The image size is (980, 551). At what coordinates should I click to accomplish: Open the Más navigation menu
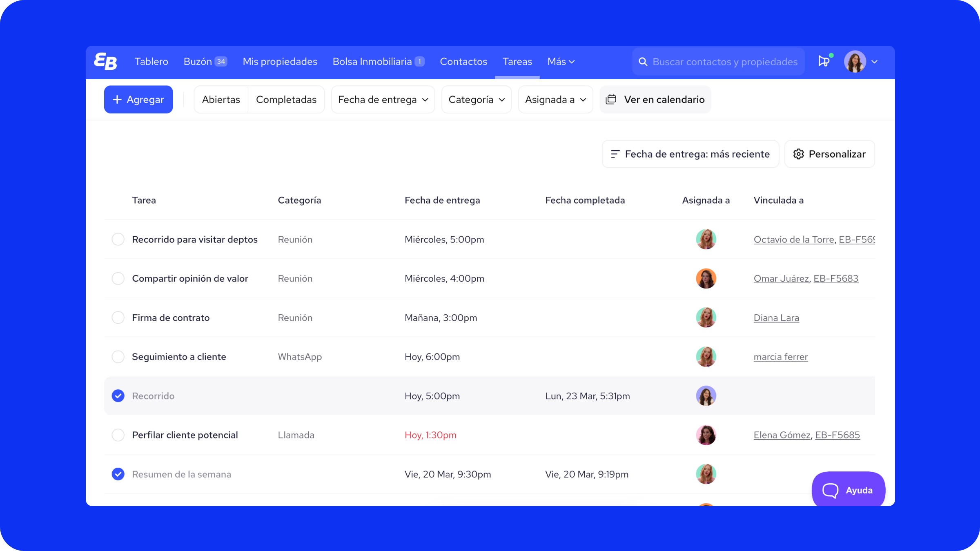point(561,62)
